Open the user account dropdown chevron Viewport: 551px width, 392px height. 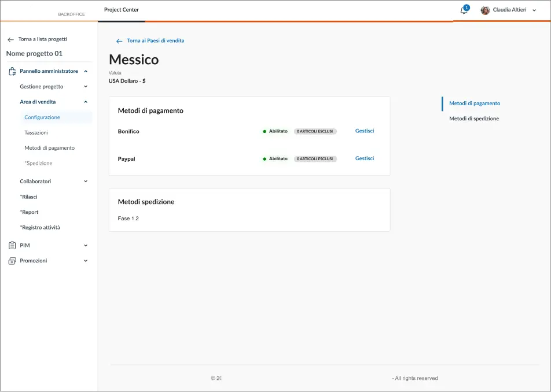(534, 10)
